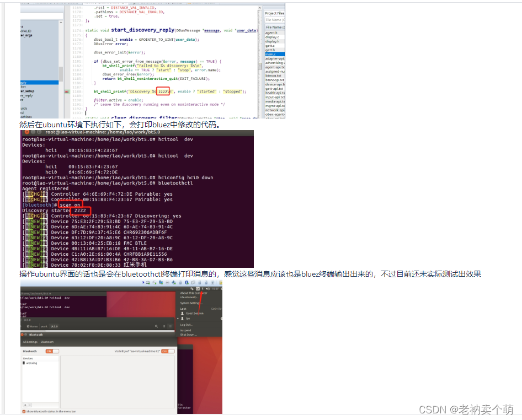Click the '+' add device icon in Bluetooth settings
The image size is (522, 420).
pos(25,405)
